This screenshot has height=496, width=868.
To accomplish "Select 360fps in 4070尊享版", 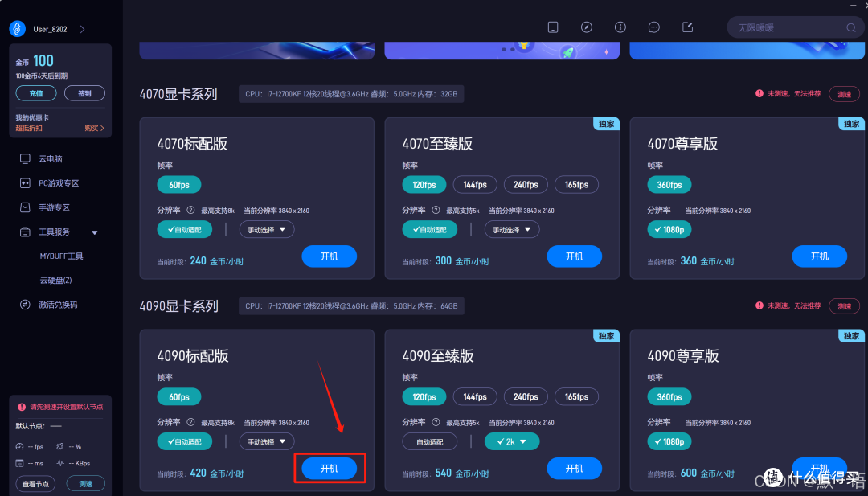I will [x=669, y=185].
